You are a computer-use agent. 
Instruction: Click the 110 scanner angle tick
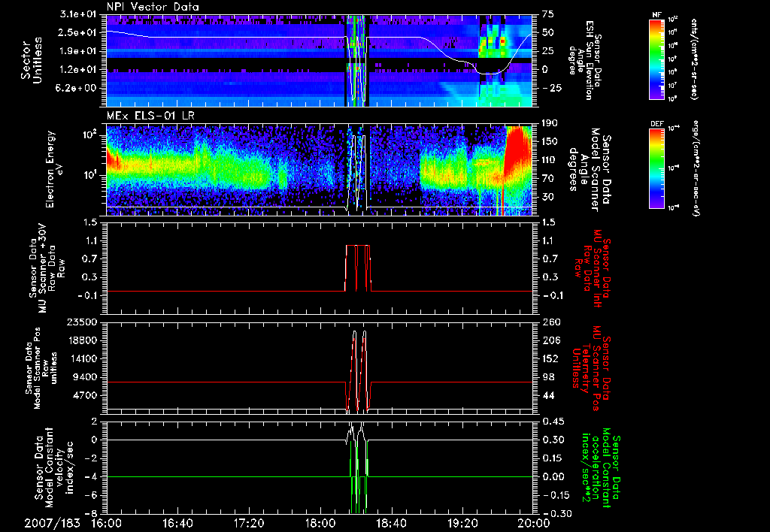[x=549, y=160]
